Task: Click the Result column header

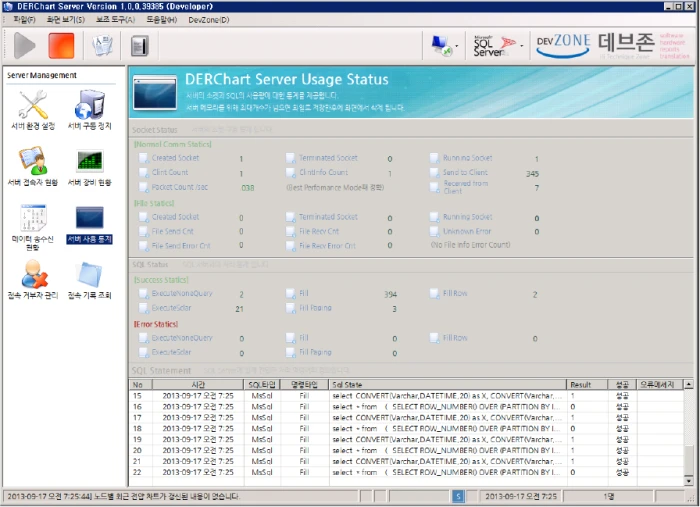Action: pos(587,385)
